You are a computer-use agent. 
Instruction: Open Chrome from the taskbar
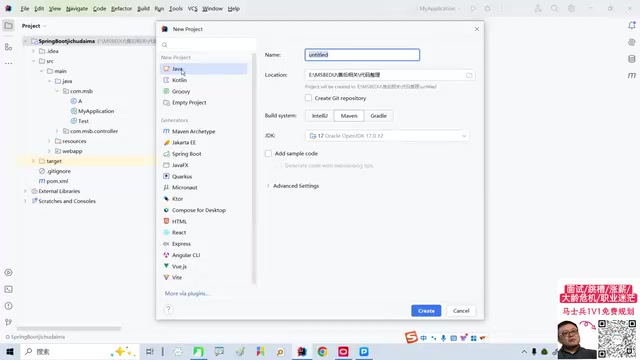click(322, 351)
